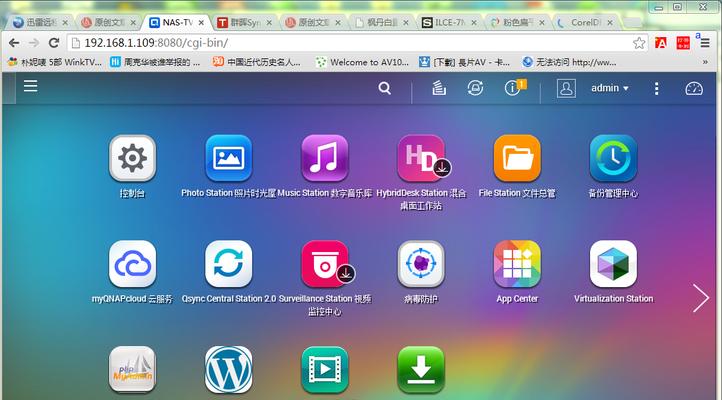Launch Surveillance Station app icon
This screenshot has height=400, width=722.
[x=325, y=264]
